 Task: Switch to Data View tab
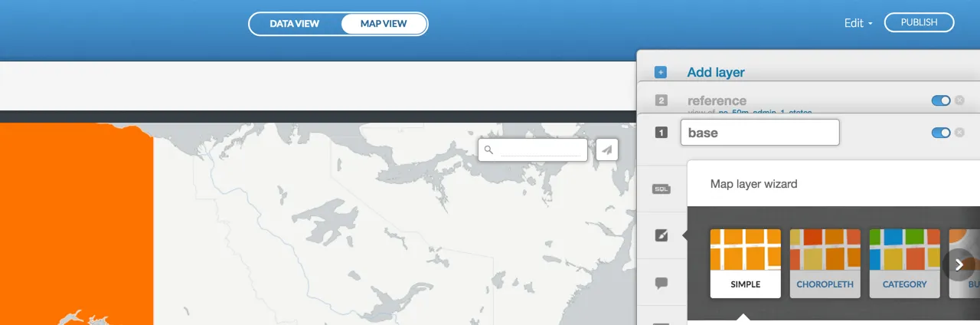tap(295, 24)
